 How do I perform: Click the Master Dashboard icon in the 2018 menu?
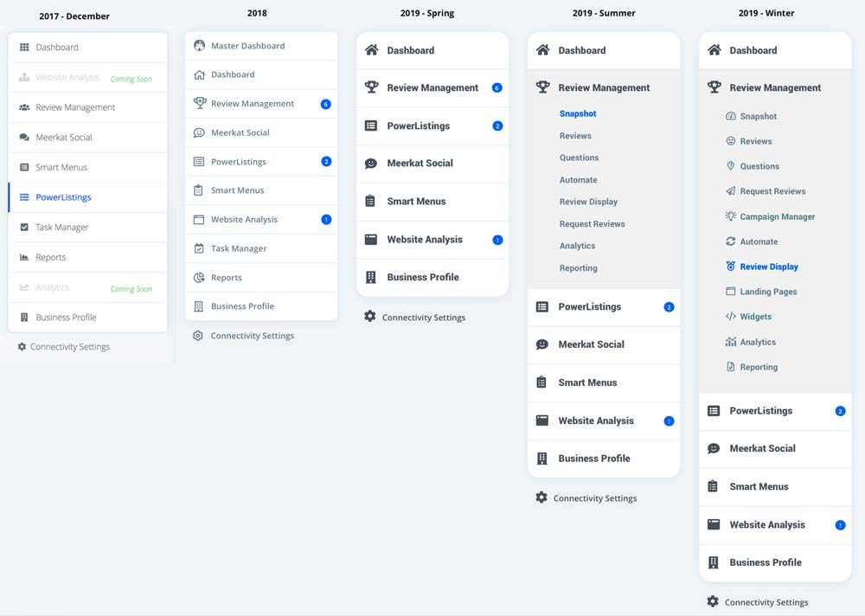(x=199, y=45)
